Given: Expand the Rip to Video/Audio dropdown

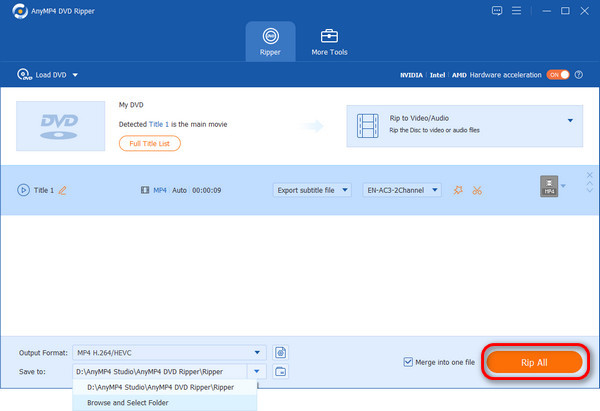Looking at the screenshot, I should 570,120.
